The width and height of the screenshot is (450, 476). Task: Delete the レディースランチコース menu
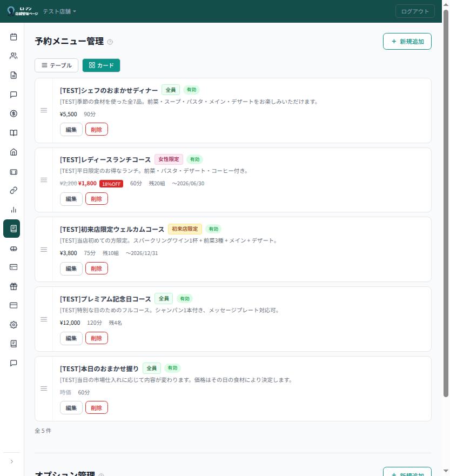[x=97, y=199]
